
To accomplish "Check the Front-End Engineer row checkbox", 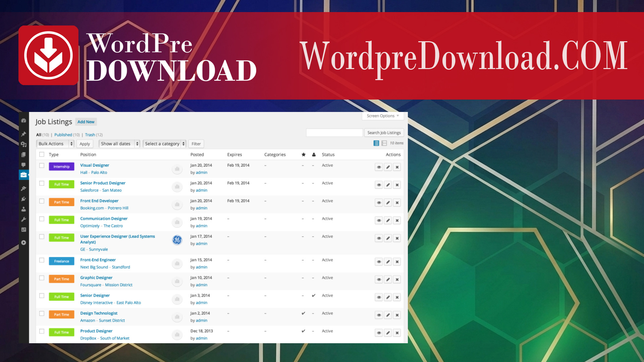I will pos(42,260).
